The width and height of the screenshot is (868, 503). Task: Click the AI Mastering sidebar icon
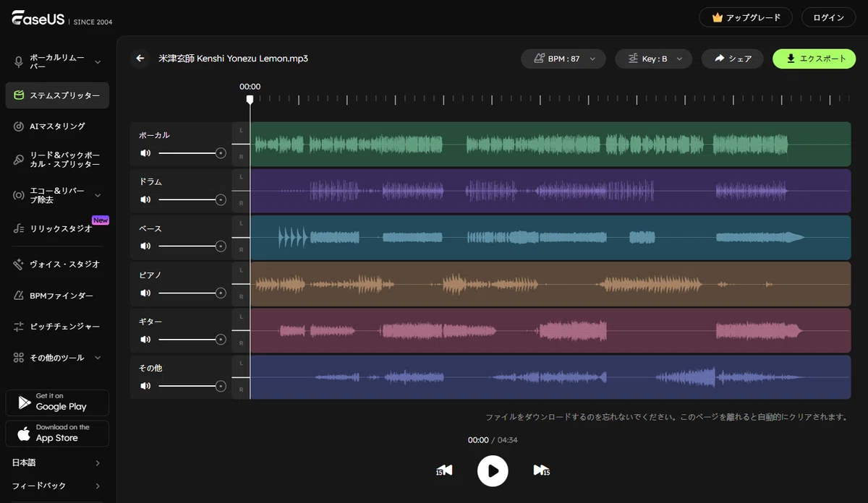[x=19, y=126]
